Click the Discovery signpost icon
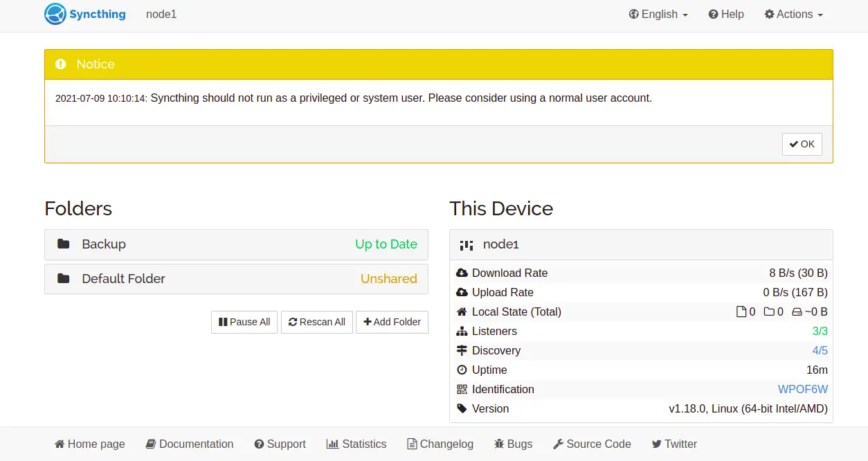The width and height of the screenshot is (868, 461). point(462,351)
